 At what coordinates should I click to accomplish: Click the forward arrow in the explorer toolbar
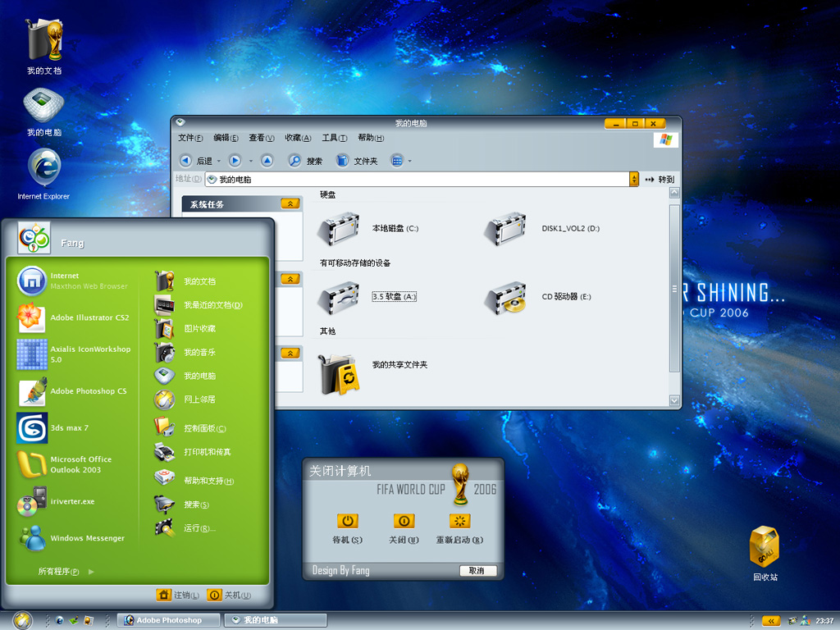point(235,160)
